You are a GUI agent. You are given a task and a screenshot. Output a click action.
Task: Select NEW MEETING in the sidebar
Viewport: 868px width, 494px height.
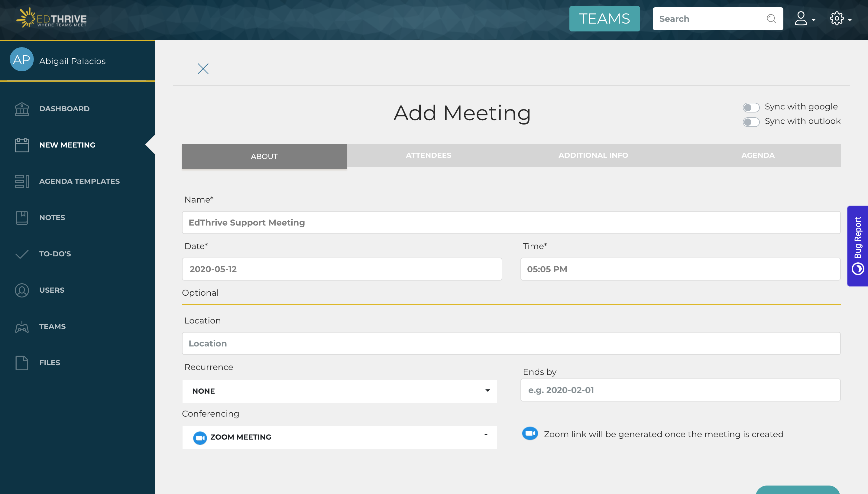(67, 145)
